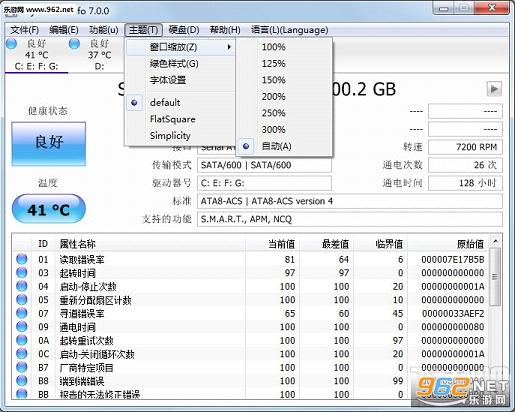The image size is (515, 412).
Task: Select the 41 °C disk C: E: F: G:
Action: tap(36, 55)
